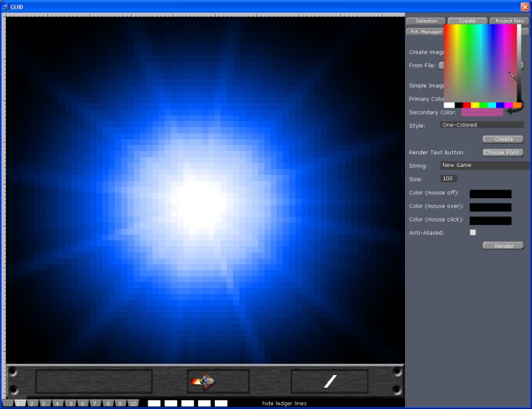Pick green from the preset color strip

[483, 105]
